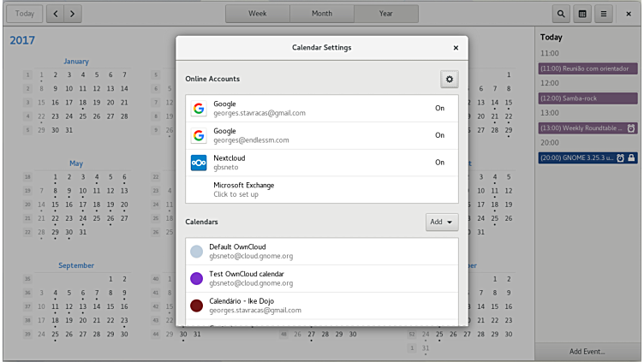Viewport: 644px width, 362px height.
Task: Switch to the Month view tab
Action: point(321,14)
